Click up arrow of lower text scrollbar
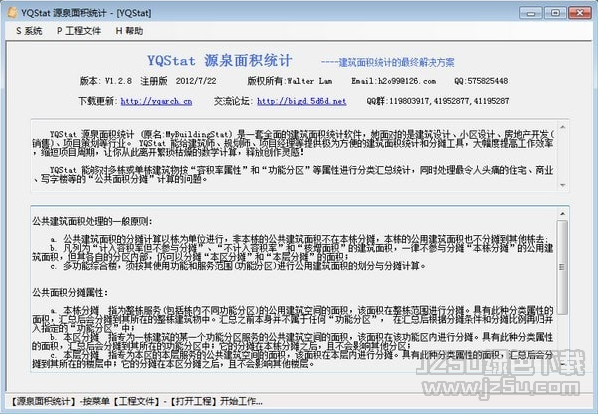 563,214
